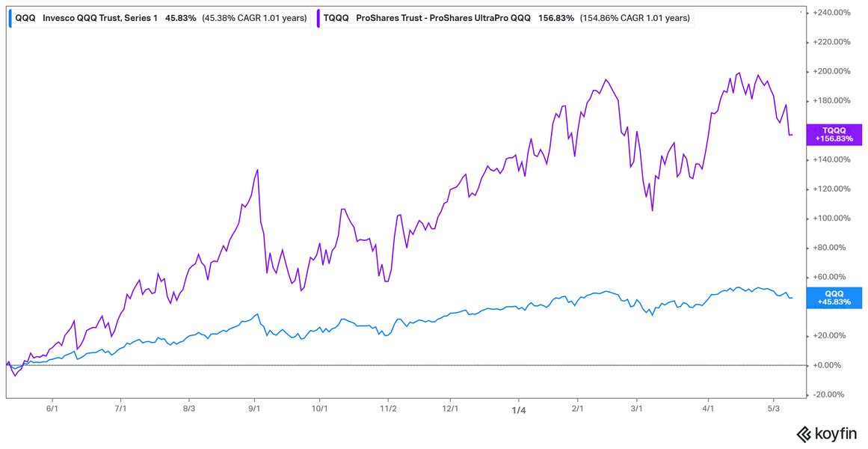Click the 12/1 date label
This screenshot has height=449, width=868.
(x=451, y=409)
